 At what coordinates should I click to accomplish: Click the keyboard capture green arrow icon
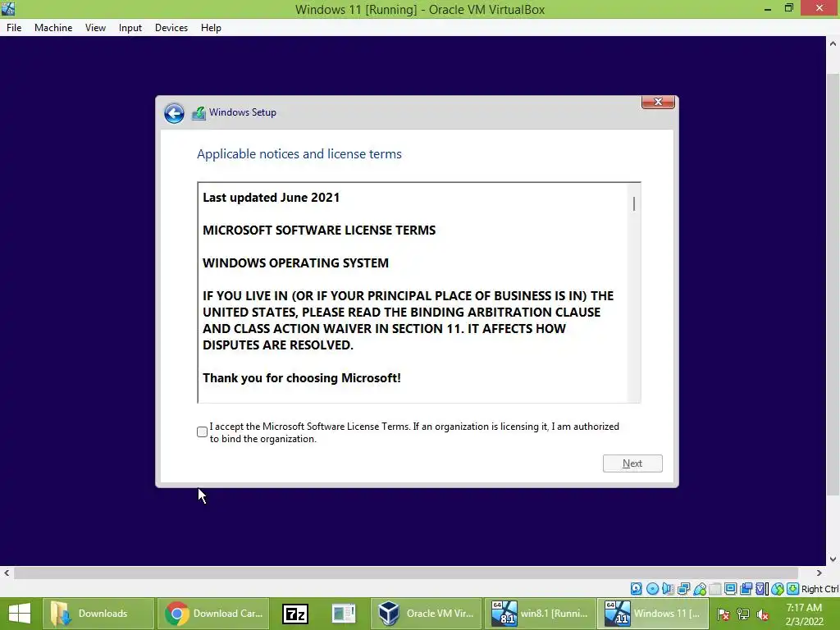(x=793, y=589)
